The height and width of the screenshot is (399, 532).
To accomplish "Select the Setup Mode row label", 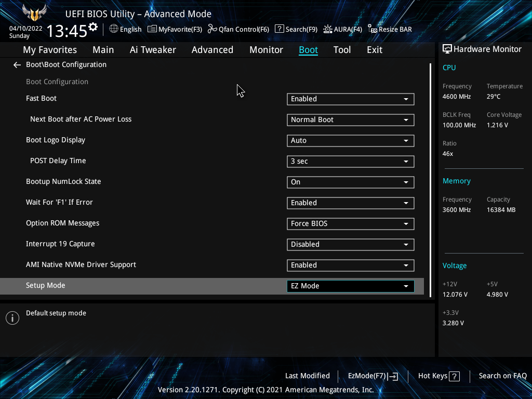I will click(46, 286).
